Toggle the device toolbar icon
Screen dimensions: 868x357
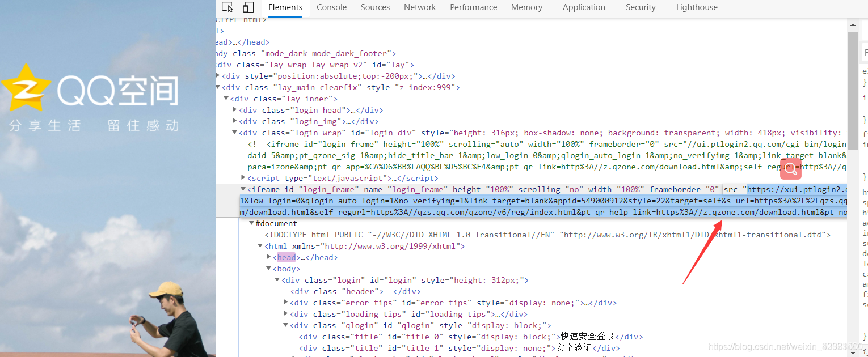(248, 7)
